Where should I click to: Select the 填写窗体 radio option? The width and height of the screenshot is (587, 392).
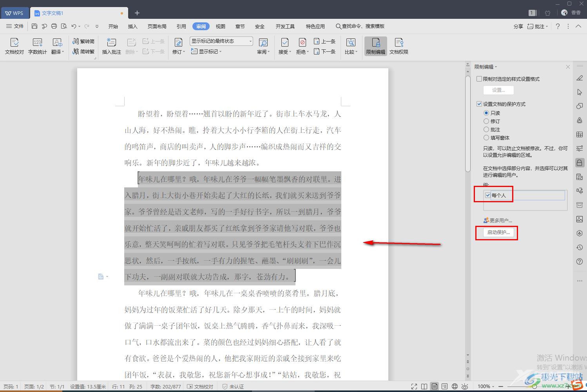click(486, 138)
